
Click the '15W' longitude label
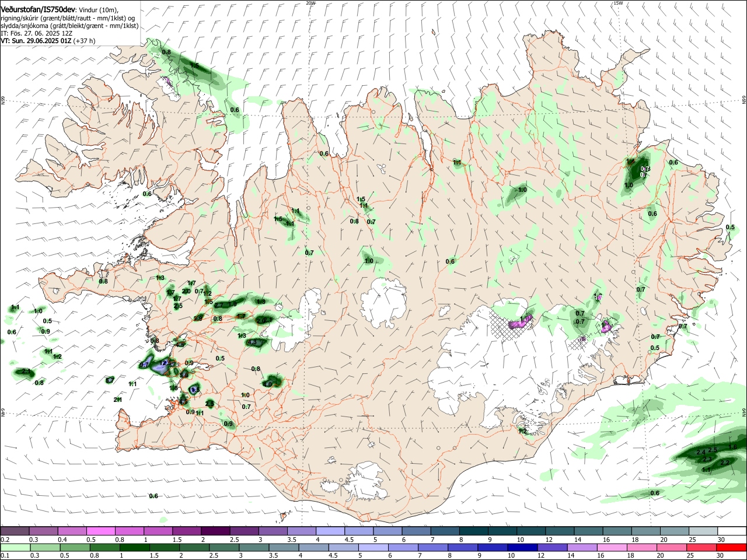pos(618,3)
